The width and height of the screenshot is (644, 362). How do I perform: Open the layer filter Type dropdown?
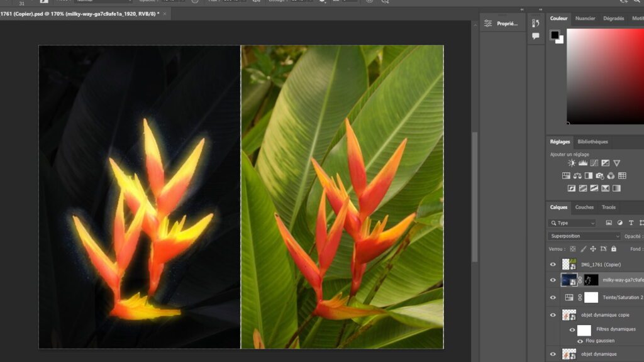coord(572,223)
